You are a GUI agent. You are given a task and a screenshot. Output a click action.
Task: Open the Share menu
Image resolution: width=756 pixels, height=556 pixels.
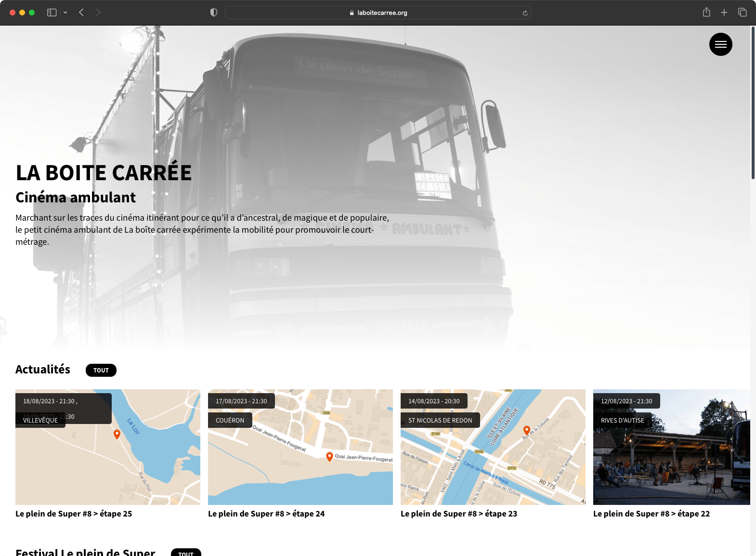[706, 12]
